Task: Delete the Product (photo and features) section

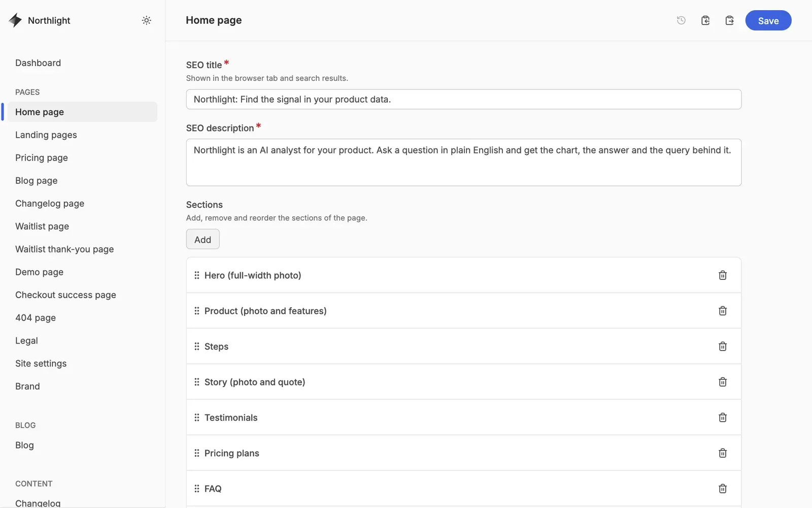Action: (723, 311)
